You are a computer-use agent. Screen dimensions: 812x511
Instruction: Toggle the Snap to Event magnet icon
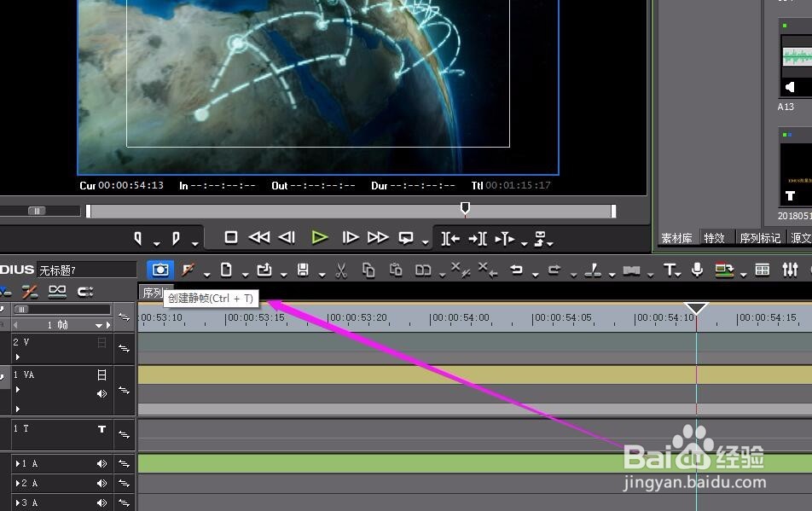[x=85, y=292]
